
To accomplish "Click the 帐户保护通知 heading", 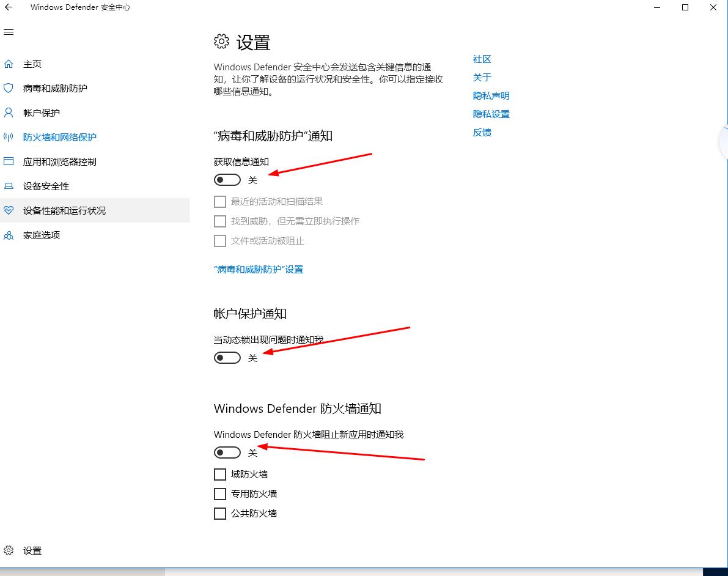I will (x=250, y=314).
